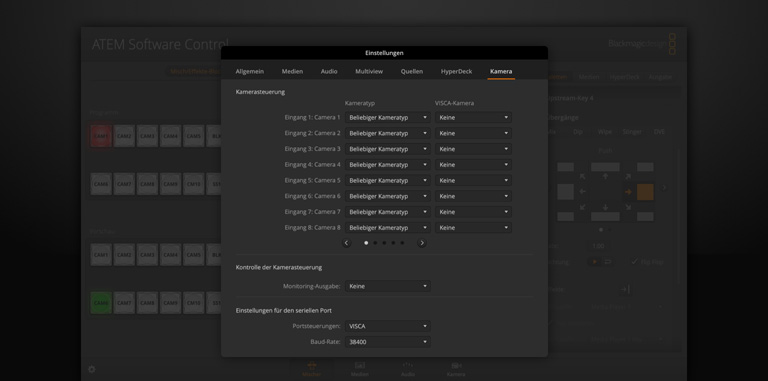The height and width of the screenshot is (381, 768).
Task: Choose the orange push right arrow
Action: pos(628,192)
